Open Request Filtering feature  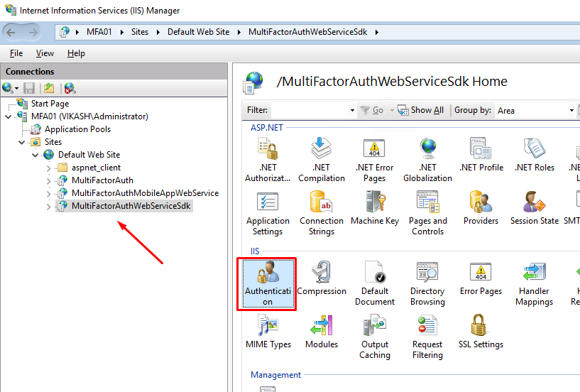click(x=427, y=337)
